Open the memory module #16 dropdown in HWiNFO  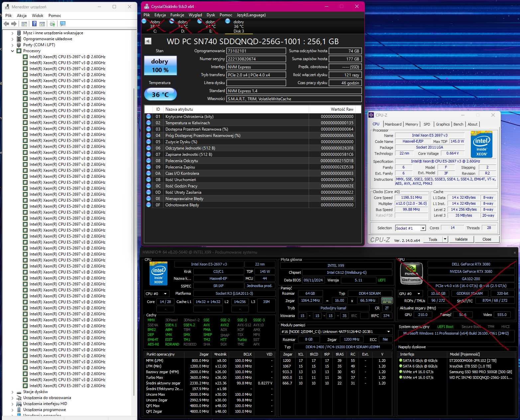pos(388,332)
